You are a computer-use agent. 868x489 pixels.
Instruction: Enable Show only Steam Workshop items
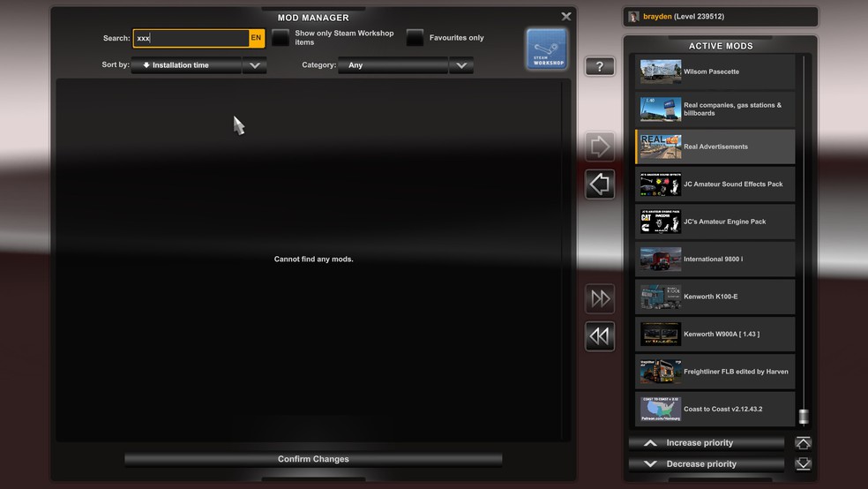pyautogui.click(x=281, y=38)
